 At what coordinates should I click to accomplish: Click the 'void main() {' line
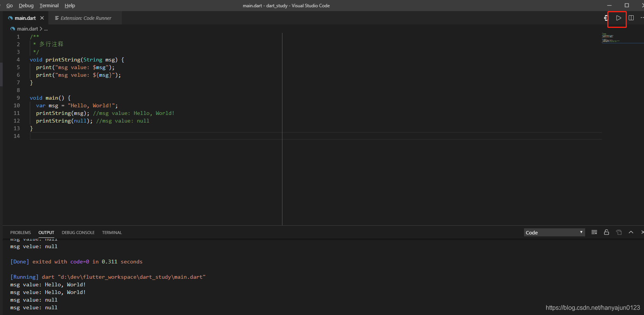coord(50,98)
